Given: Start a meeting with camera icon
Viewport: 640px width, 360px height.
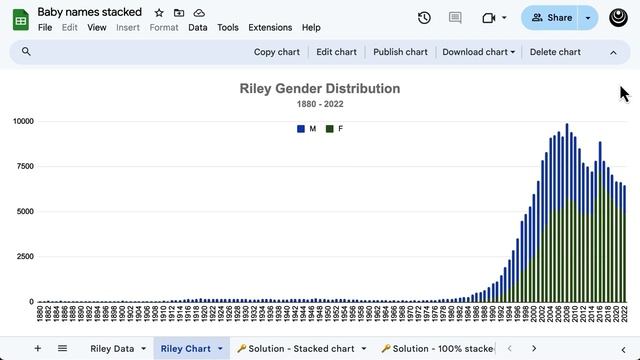Looking at the screenshot, I should click(x=489, y=18).
